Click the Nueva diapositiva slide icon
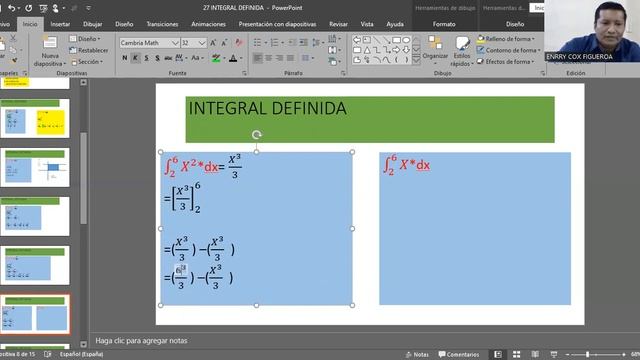 pos(50,43)
